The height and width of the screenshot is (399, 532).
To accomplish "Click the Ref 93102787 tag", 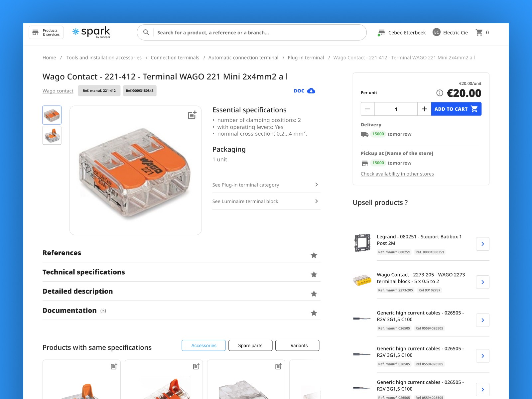I will 429,290.
